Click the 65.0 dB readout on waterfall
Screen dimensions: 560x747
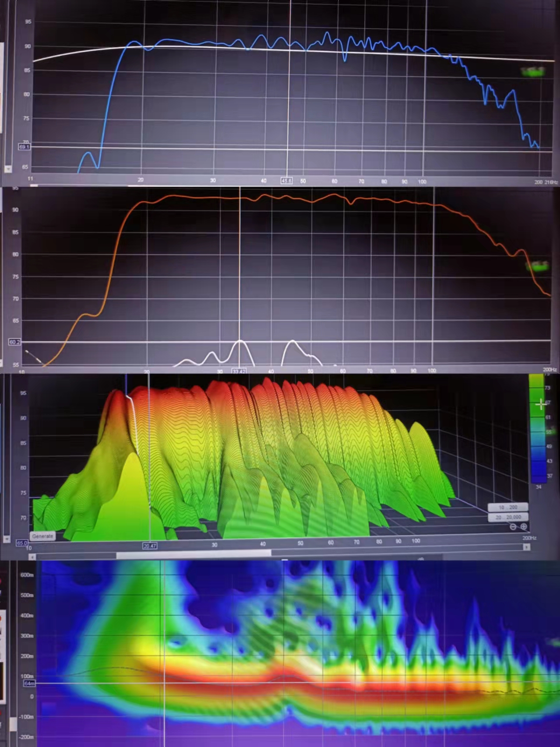(21, 543)
